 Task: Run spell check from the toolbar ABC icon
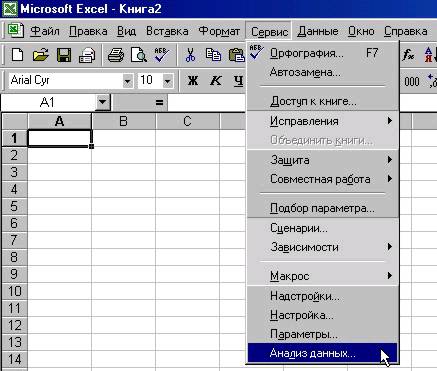pyautogui.click(x=162, y=55)
